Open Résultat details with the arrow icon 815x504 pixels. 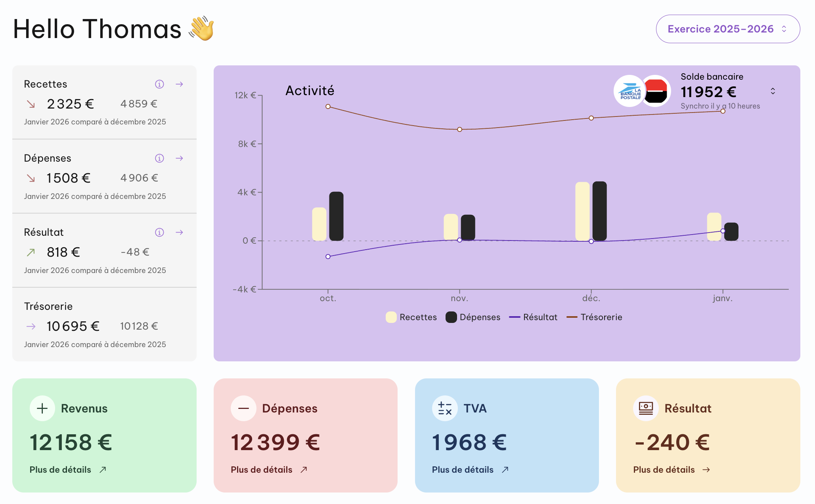click(x=180, y=232)
